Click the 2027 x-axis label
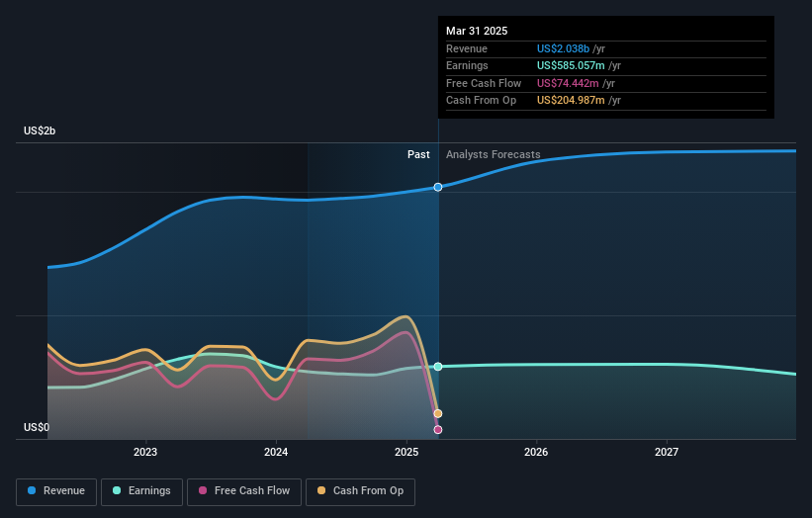 (x=667, y=452)
